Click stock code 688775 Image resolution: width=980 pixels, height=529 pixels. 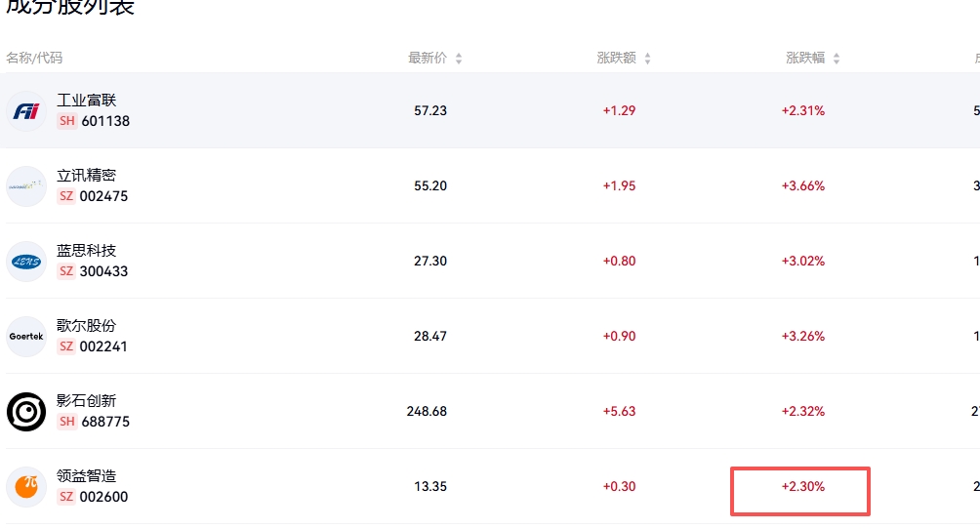[105, 422]
